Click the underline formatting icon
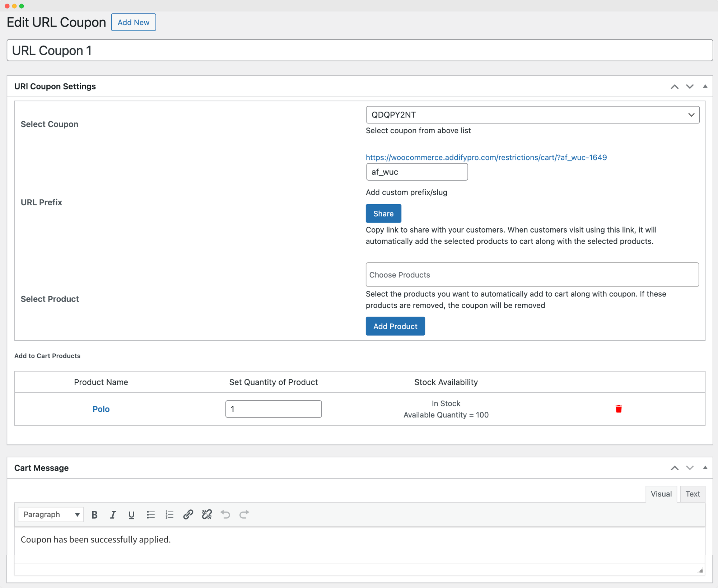This screenshot has width=718, height=588. pyautogui.click(x=131, y=515)
